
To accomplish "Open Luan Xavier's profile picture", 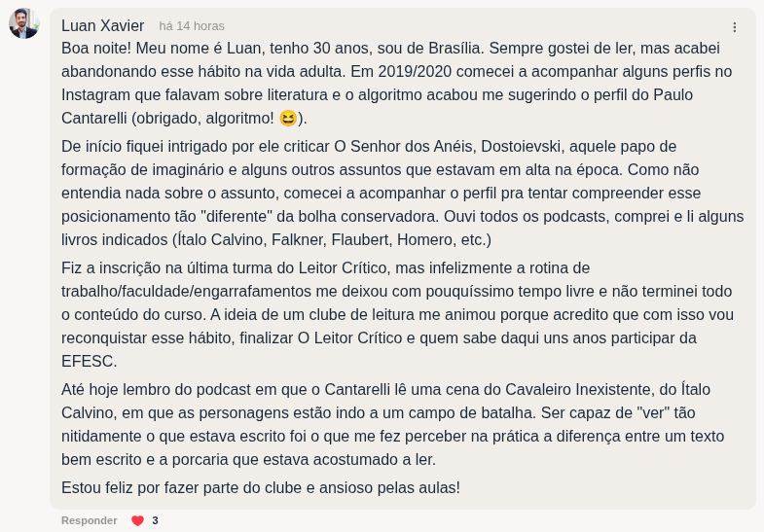I will (x=24, y=23).
